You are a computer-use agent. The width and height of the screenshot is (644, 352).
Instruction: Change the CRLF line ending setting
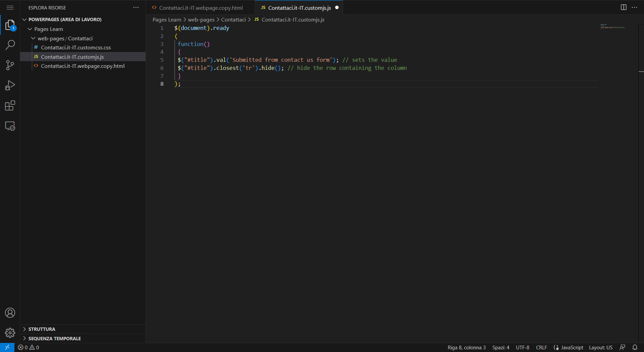[x=541, y=347]
